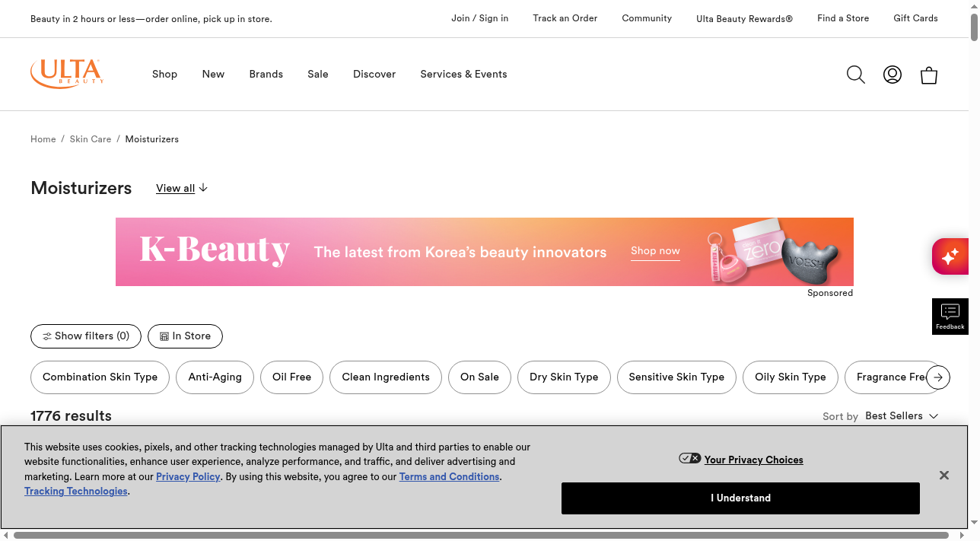
Task: Open Your Privacy Choices link
Action: click(753, 460)
